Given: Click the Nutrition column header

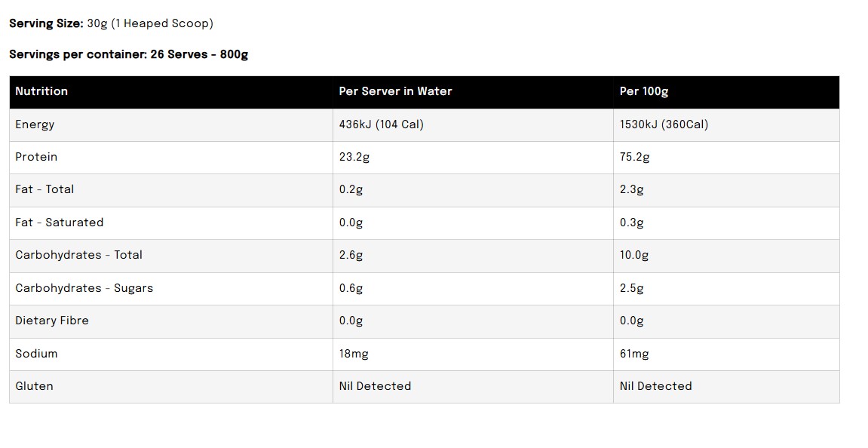Looking at the screenshot, I should click(41, 91).
